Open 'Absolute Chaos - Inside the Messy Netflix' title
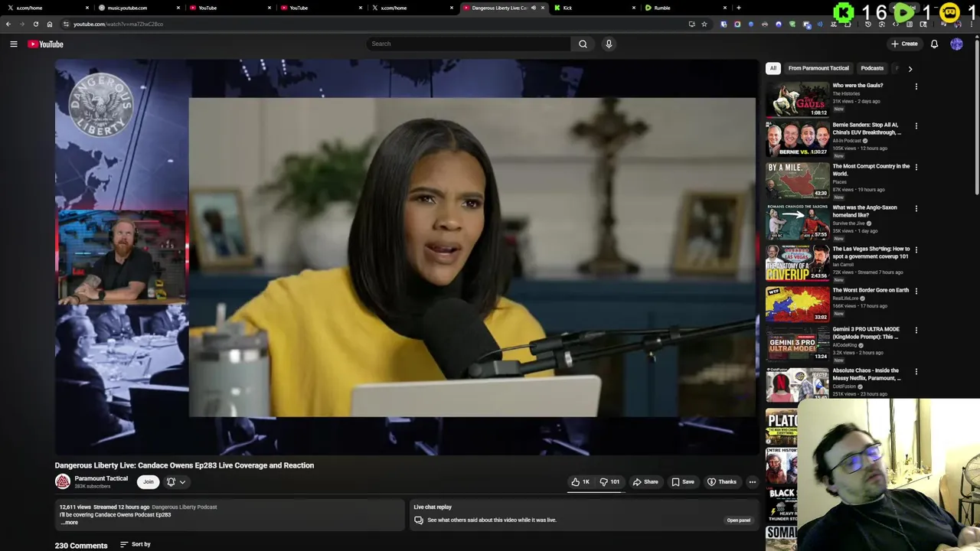980x551 pixels. [x=867, y=374]
